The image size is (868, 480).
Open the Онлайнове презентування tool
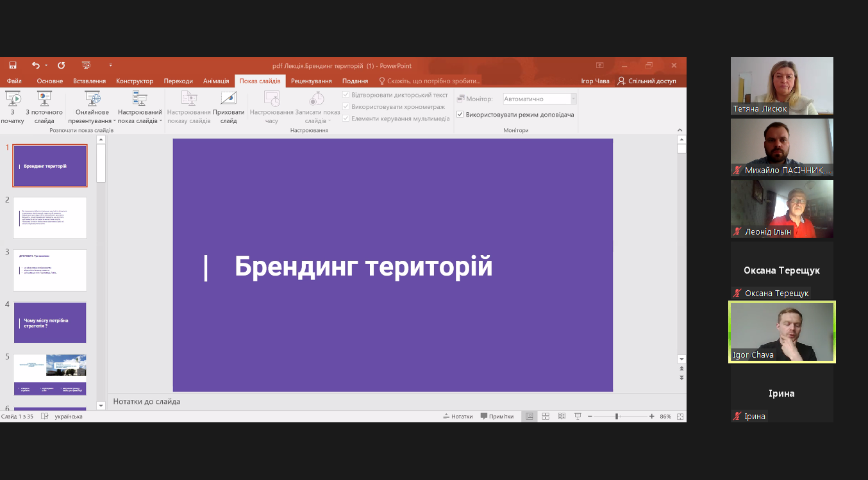[x=91, y=106]
